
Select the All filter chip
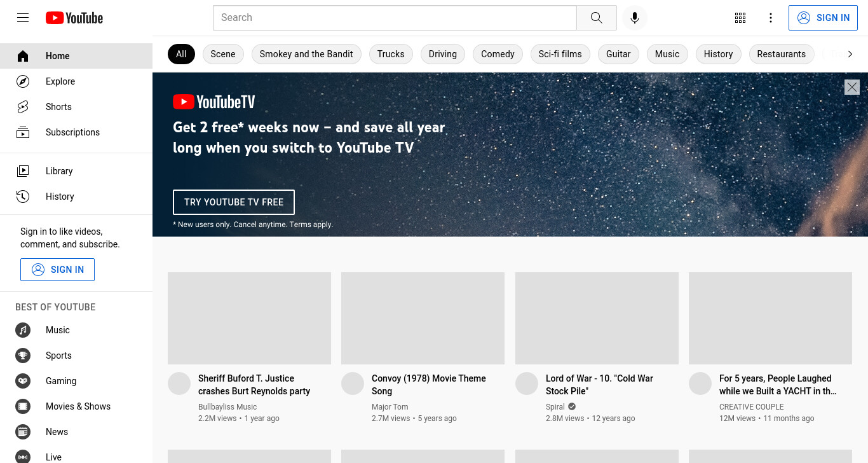(x=181, y=54)
